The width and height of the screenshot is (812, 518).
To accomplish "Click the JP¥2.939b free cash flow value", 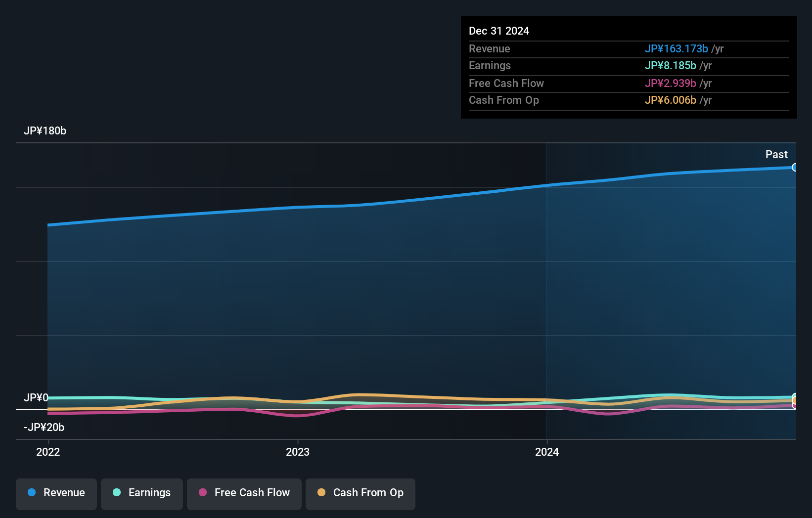I will pyautogui.click(x=670, y=83).
